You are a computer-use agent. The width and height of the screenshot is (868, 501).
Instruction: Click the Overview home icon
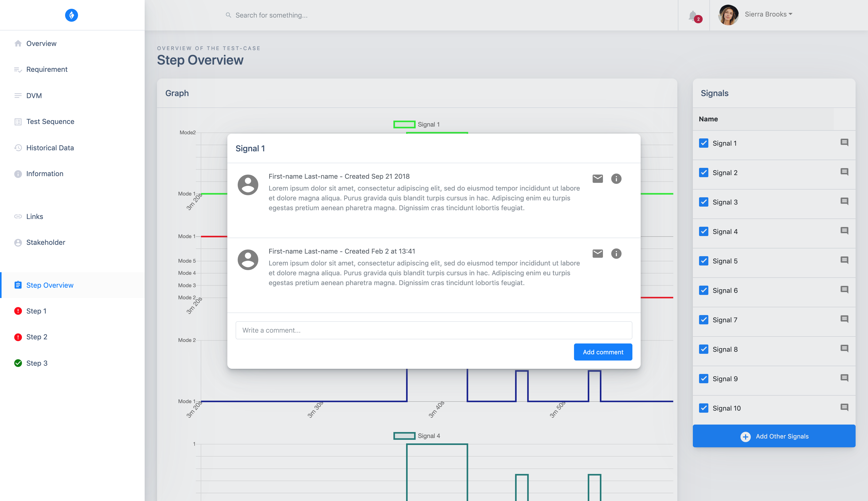tap(18, 43)
